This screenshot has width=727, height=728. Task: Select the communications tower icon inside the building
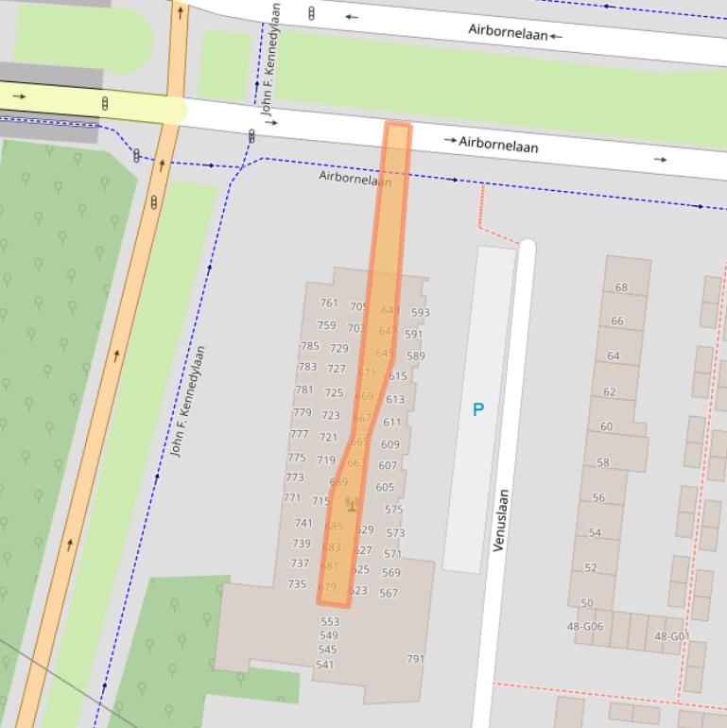[352, 504]
